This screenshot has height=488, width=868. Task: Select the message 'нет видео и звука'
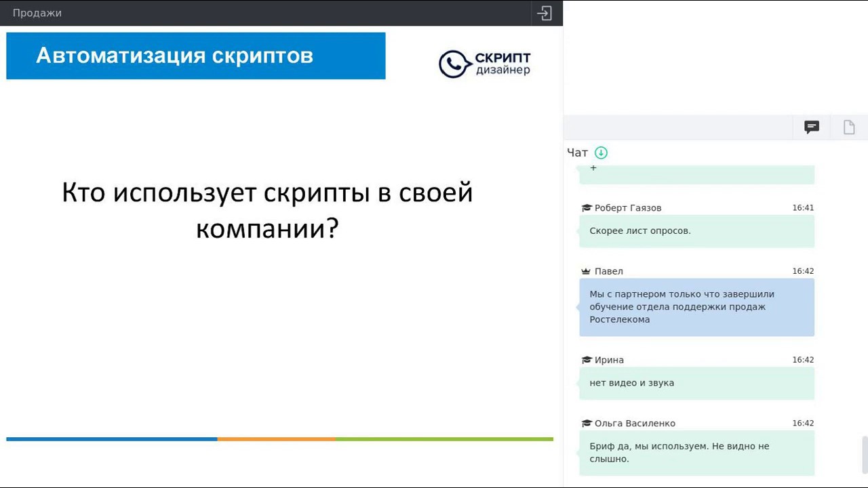696,383
